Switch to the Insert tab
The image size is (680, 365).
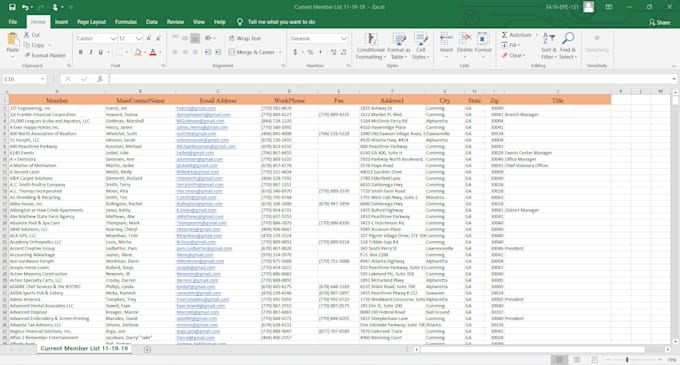61,22
